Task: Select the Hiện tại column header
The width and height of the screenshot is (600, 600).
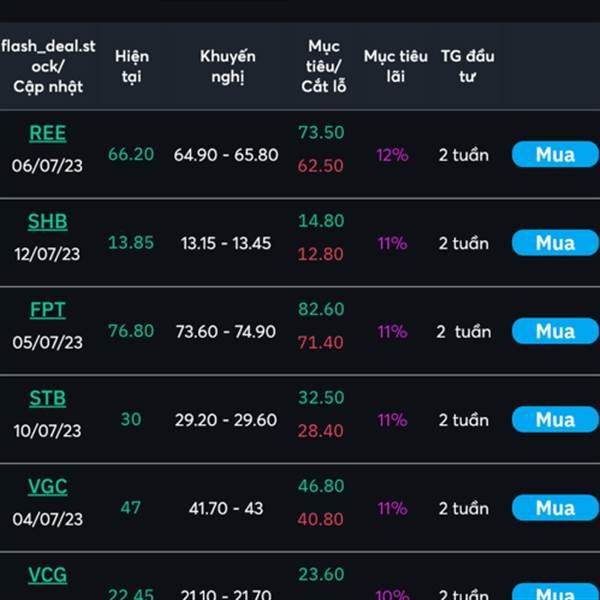Action: 132,66
